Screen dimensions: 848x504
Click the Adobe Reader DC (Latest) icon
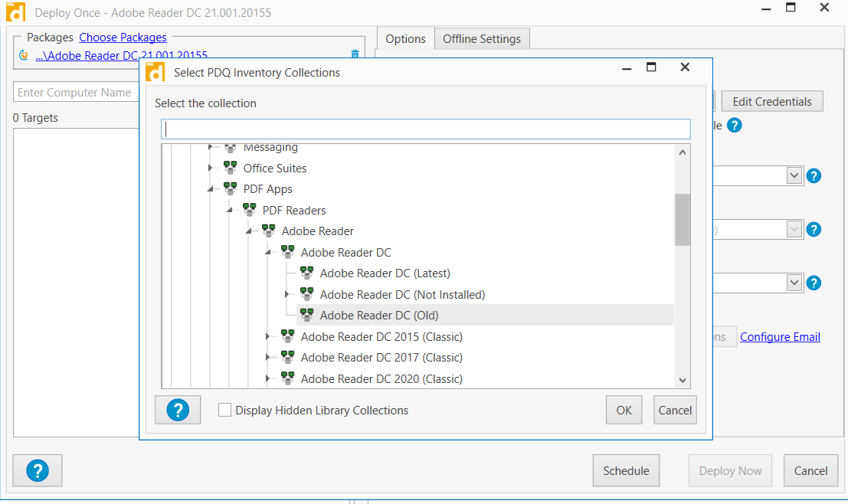click(x=306, y=273)
